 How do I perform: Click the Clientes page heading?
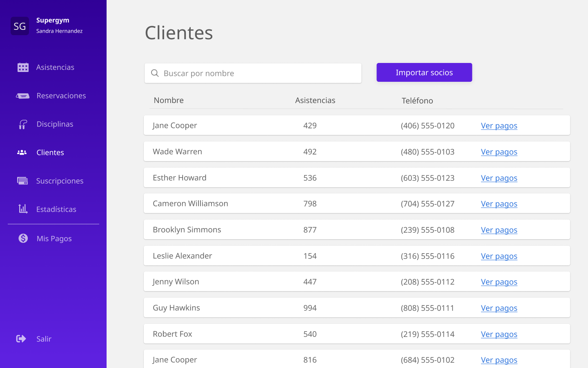179,33
